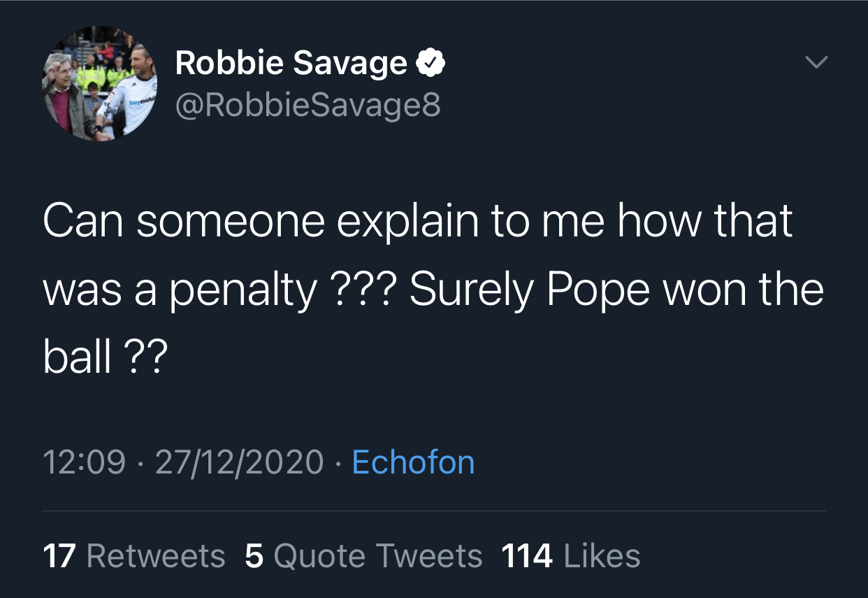Show the 5 Quote Tweets
The height and width of the screenshot is (598, 868).
point(363,556)
